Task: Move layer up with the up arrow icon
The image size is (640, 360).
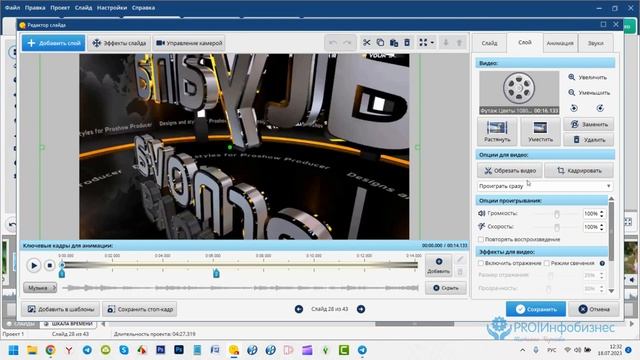Action: click(459, 42)
